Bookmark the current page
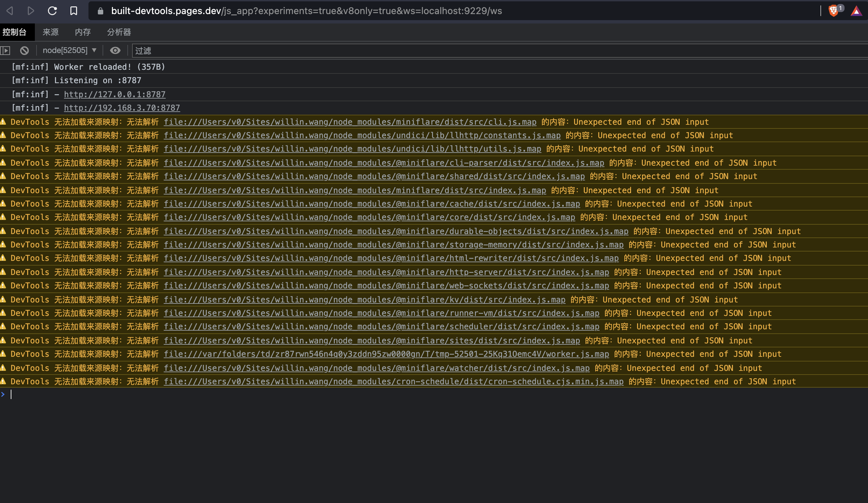 (x=73, y=10)
